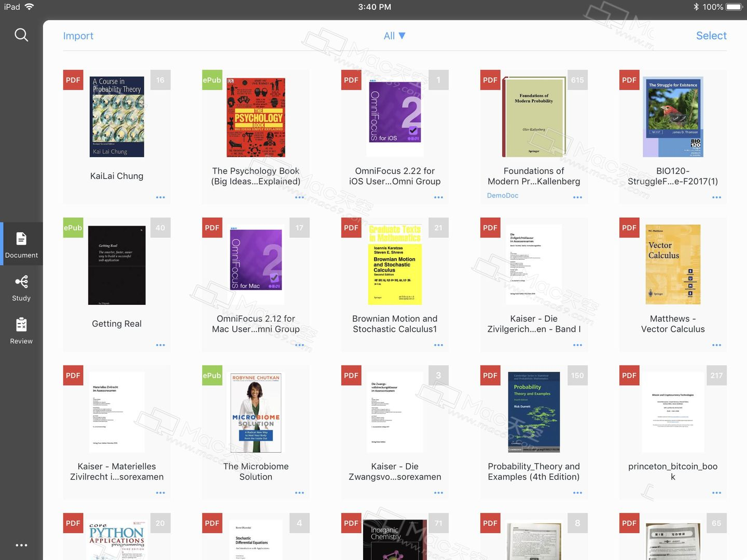747x560 pixels.
Task: Open options dots for Foundations of Modern Probability
Action: (577, 197)
